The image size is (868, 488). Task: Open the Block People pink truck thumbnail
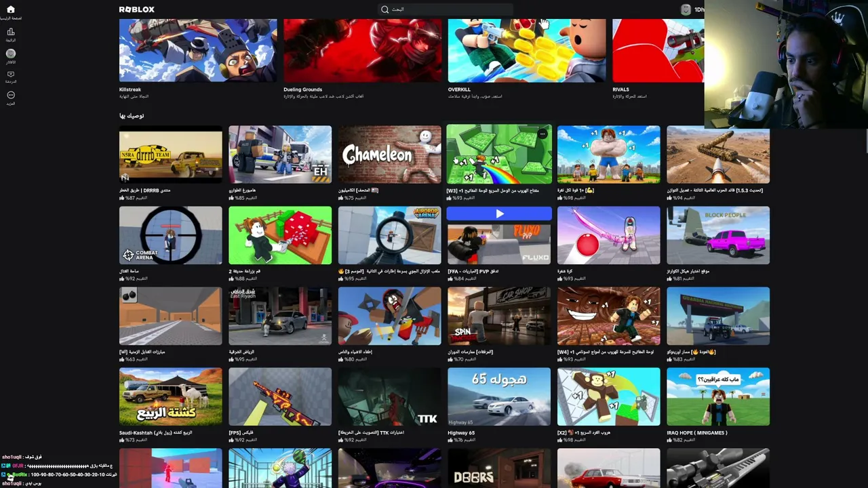click(x=718, y=235)
